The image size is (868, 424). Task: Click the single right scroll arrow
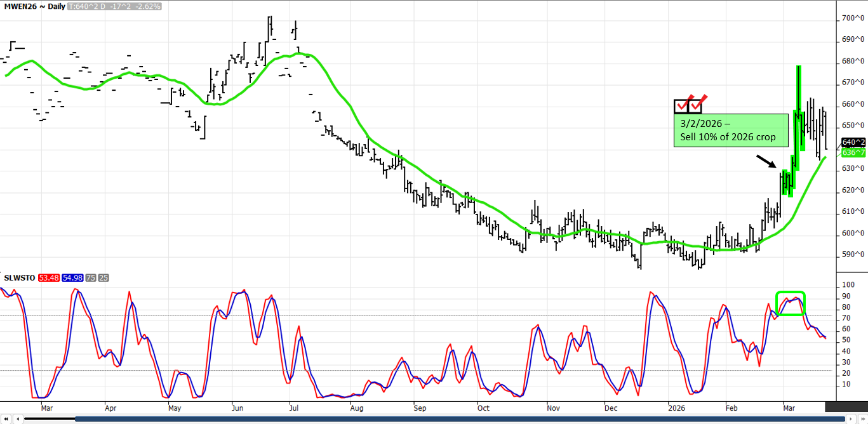(851, 419)
